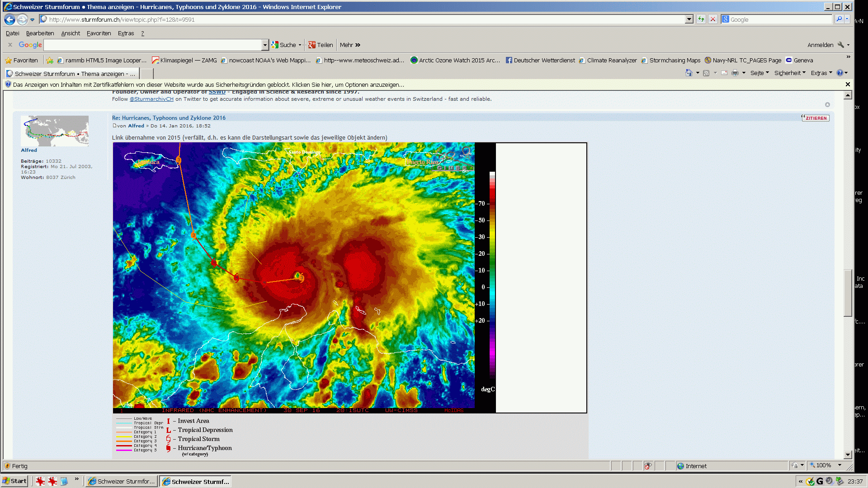Image resolution: width=868 pixels, height=488 pixels.
Task: Expand the Seite dropdown menu
Action: [759, 73]
